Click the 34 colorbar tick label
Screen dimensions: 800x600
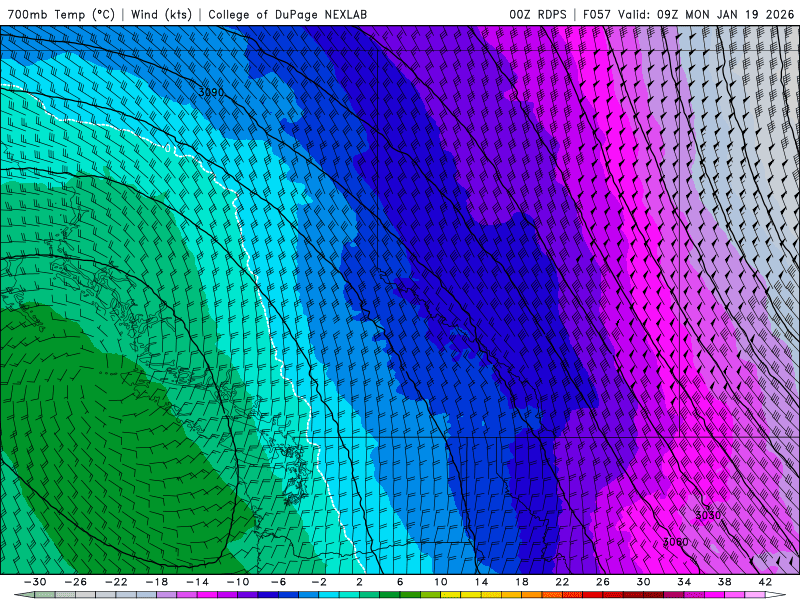(684, 582)
